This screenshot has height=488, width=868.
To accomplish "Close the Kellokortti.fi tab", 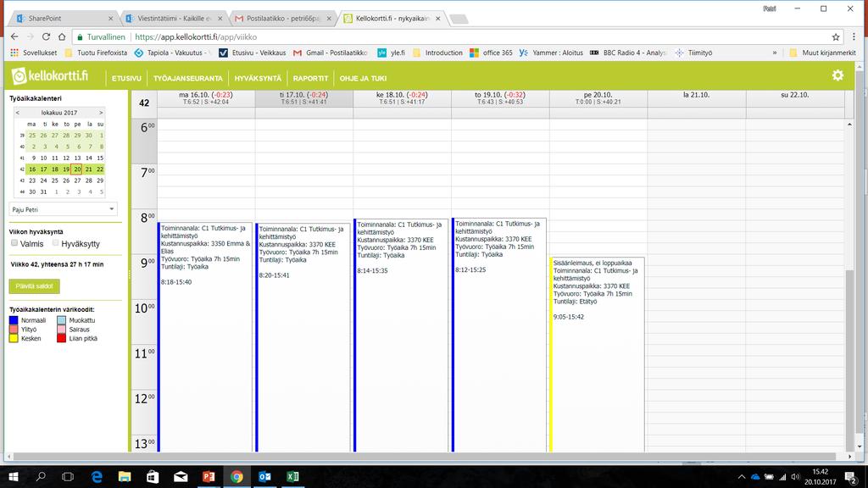I will coord(438,19).
